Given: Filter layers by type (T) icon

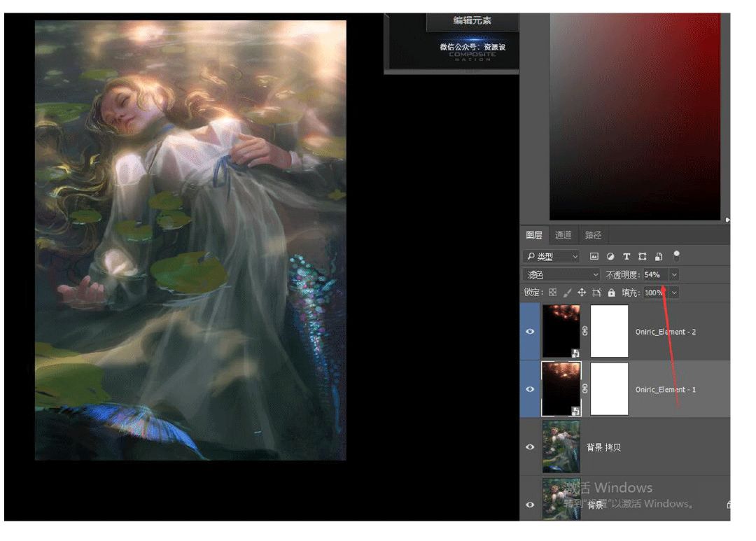Looking at the screenshot, I should (626, 257).
